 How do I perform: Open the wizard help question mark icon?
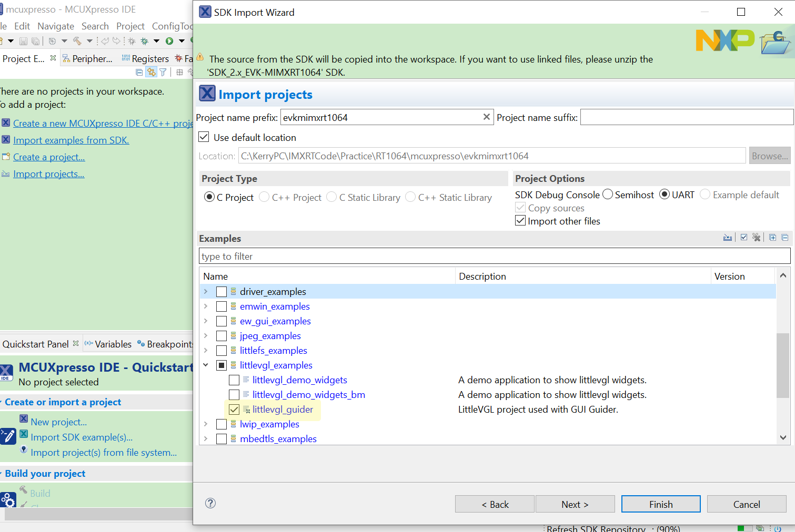pos(210,503)
